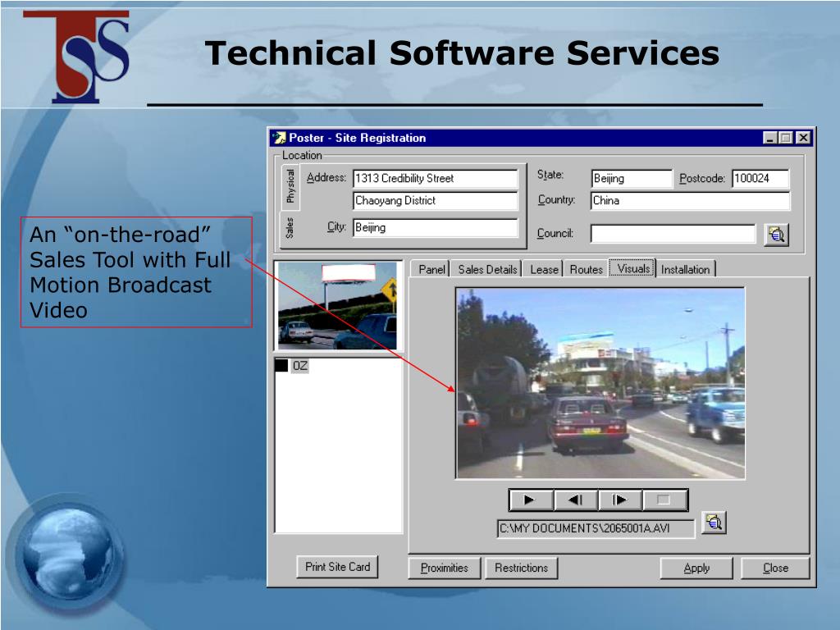The image size is (840, 630).
Task: Maximize the Poster window
Action: tap(785, 138)
